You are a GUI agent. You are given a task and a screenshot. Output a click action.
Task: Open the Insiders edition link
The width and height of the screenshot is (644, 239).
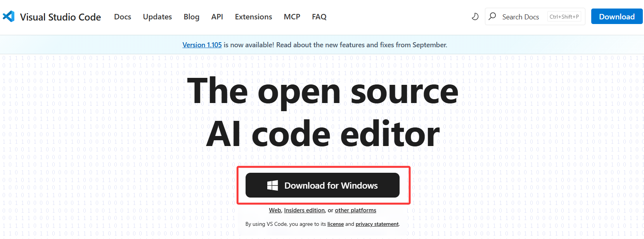point(305,210)
